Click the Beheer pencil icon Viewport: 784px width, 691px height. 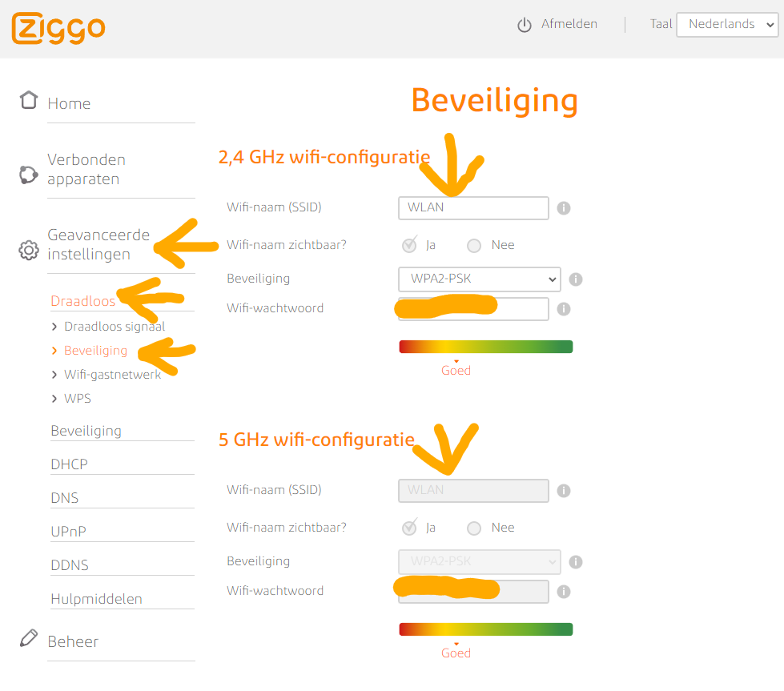[29, 639]
